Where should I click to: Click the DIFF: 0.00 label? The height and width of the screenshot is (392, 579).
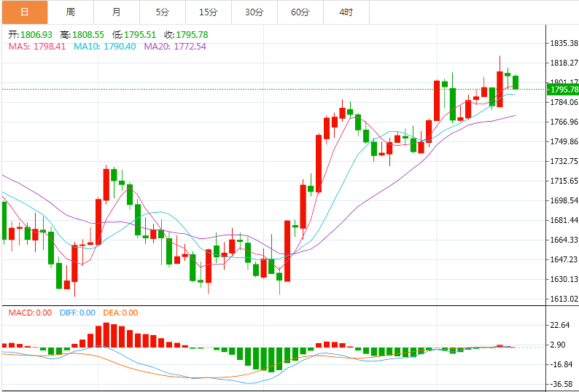tap(77, 313)
